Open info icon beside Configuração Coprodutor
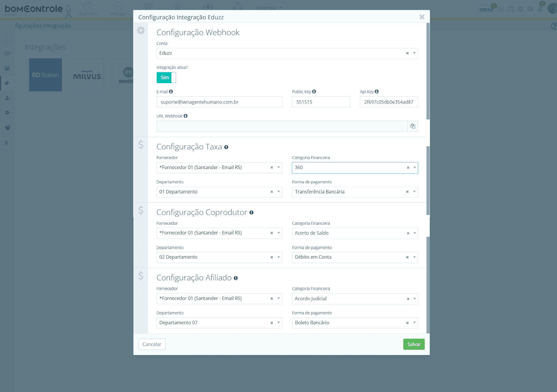The image size is (557, 392). pos(251,213)
